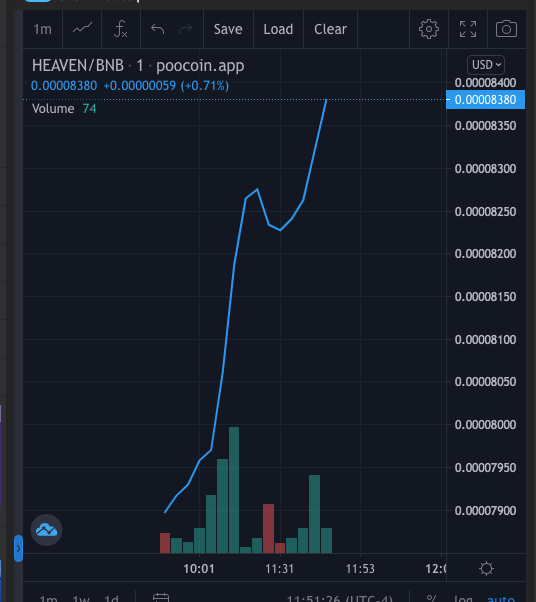Toggle percent scale mode

point(432,598)
